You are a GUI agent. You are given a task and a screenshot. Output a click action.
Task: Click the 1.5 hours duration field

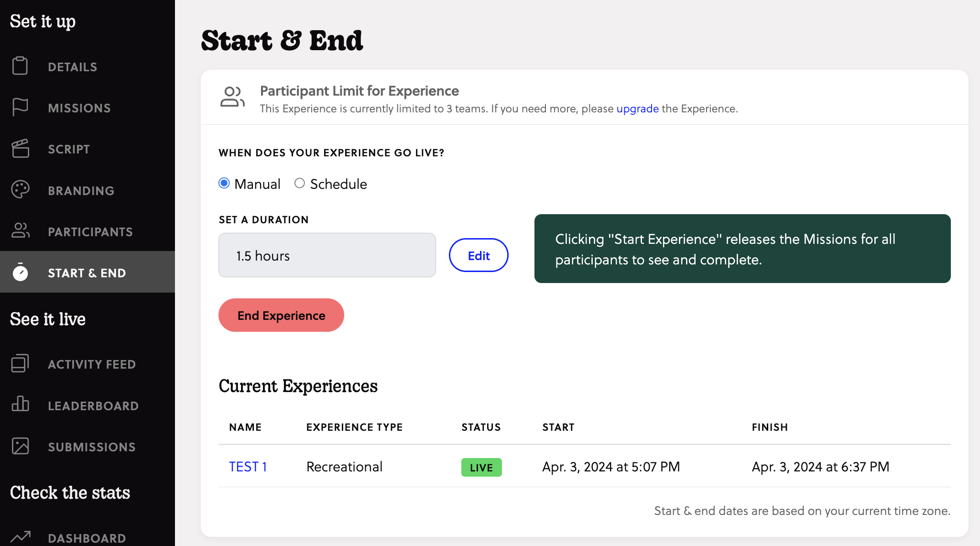[327, 255]
